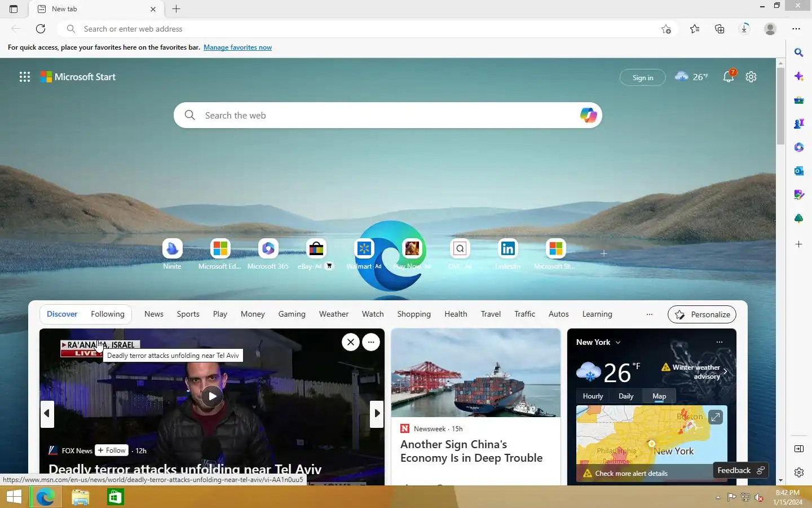
Task: Open China's economy Newsweek headline
Action: [471, 451]
